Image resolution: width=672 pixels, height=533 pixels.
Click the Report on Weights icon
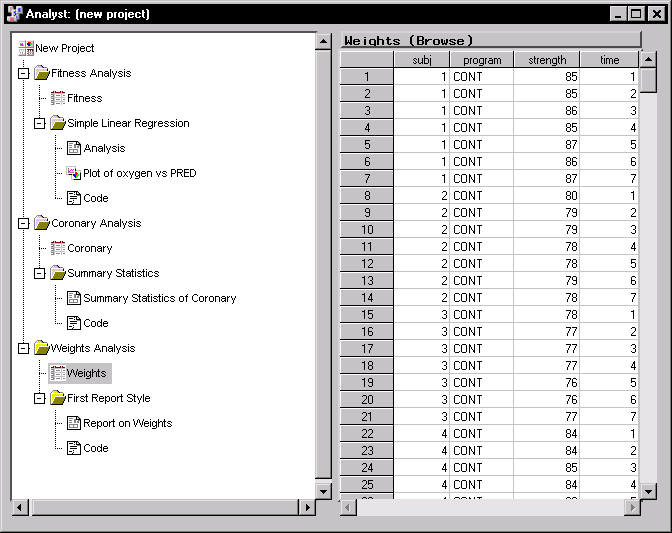pos(74,423)
